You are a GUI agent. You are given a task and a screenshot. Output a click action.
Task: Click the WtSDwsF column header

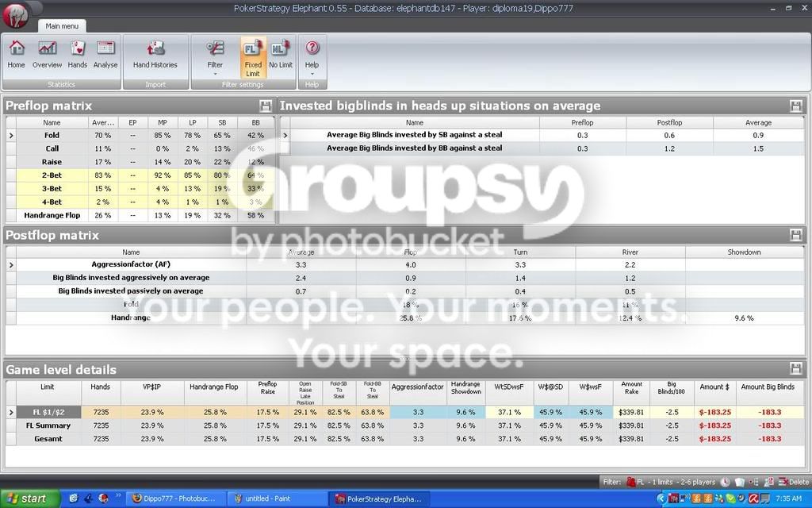[509, 393]
